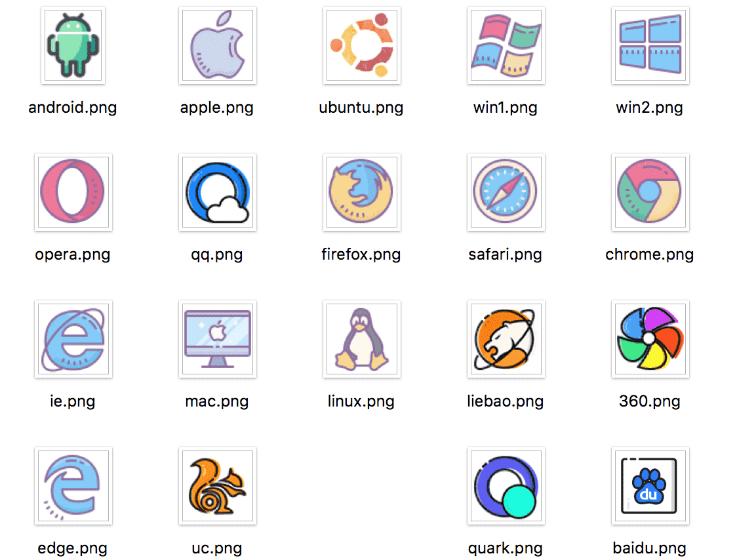The height and width of the screenshot is (560, 737).
Task: Open the Liebao browser icon
Action: click(x=506, y=338)
